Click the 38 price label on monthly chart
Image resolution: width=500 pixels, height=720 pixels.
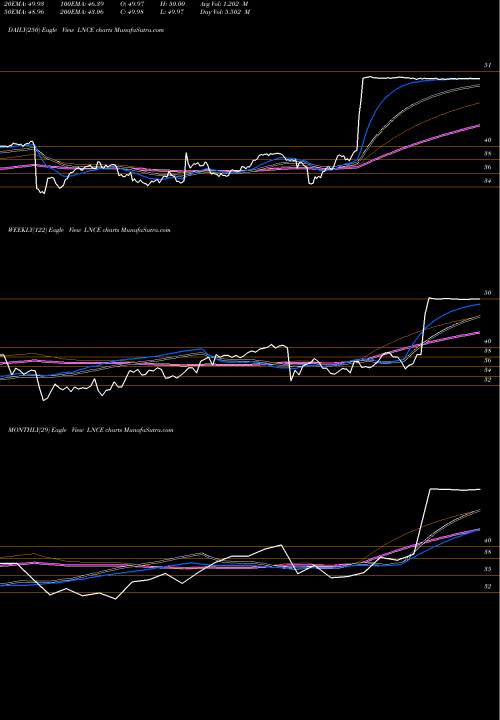[488, 552]
